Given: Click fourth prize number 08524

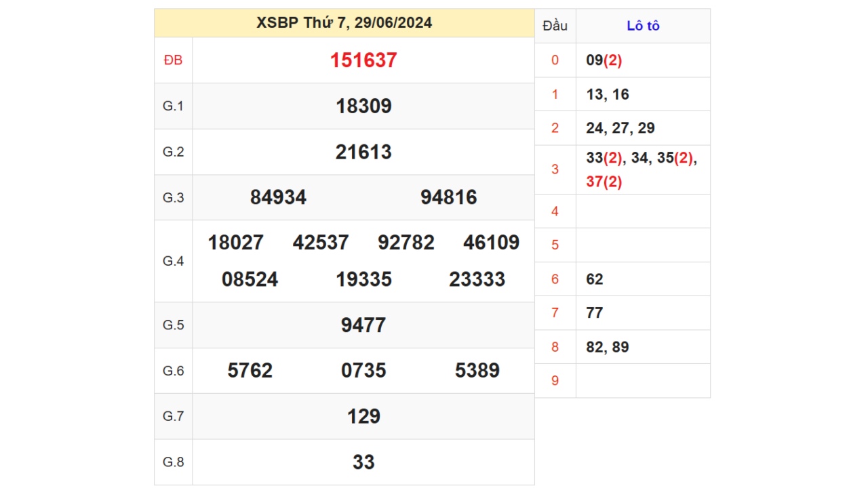Looking at the screenshot, I should click(250, 279).
